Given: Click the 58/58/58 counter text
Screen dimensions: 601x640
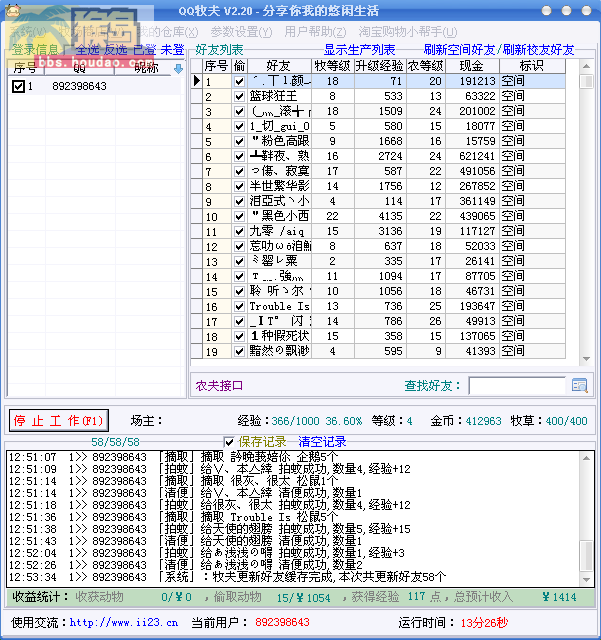Looking at the screenshot, I should coord(115,442).
